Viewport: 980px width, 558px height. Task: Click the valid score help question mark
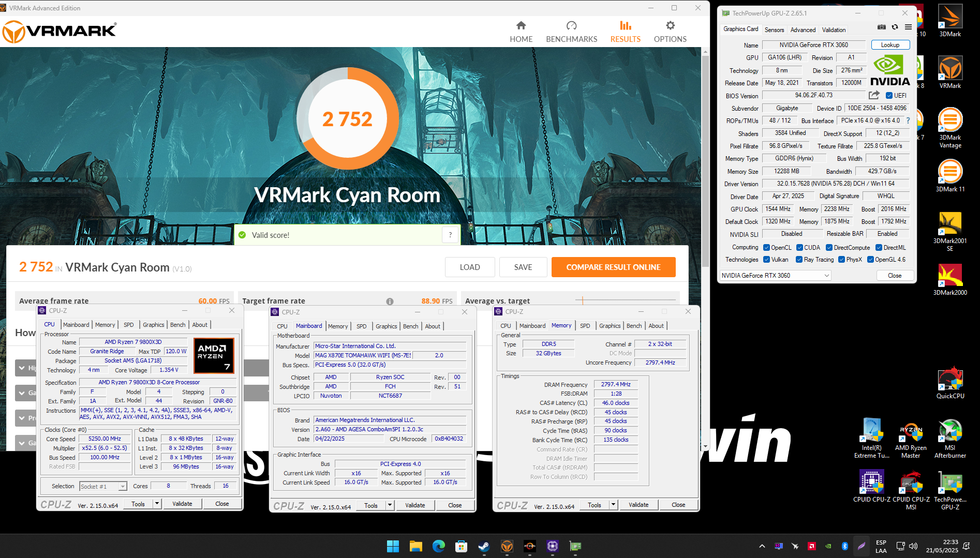[x=450, y=235]
